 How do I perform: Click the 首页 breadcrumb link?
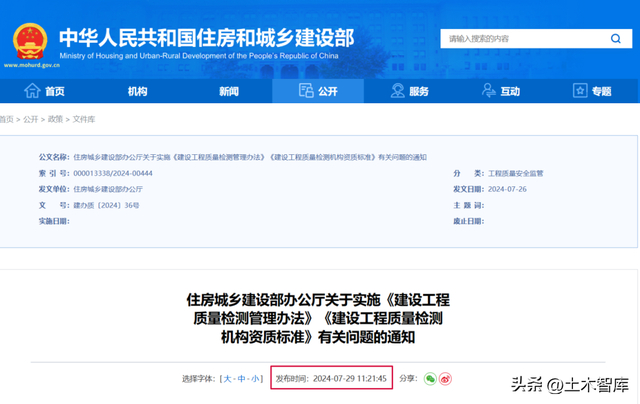[7, 119]
